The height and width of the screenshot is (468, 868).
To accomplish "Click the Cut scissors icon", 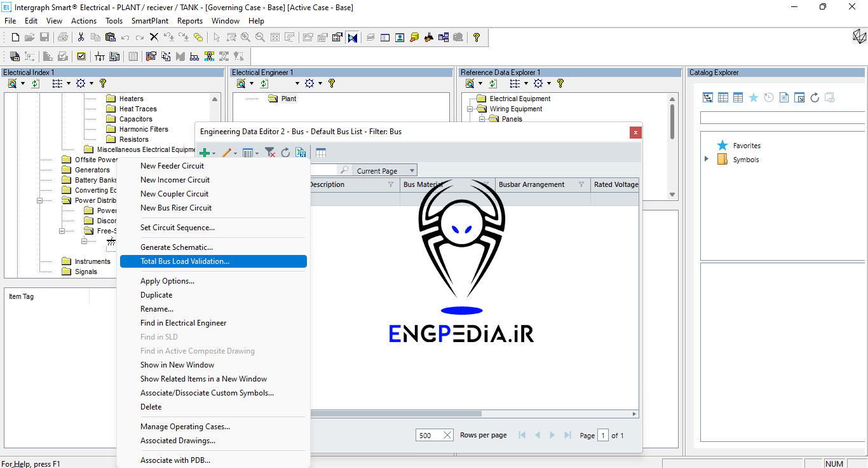I will (81, 38).
